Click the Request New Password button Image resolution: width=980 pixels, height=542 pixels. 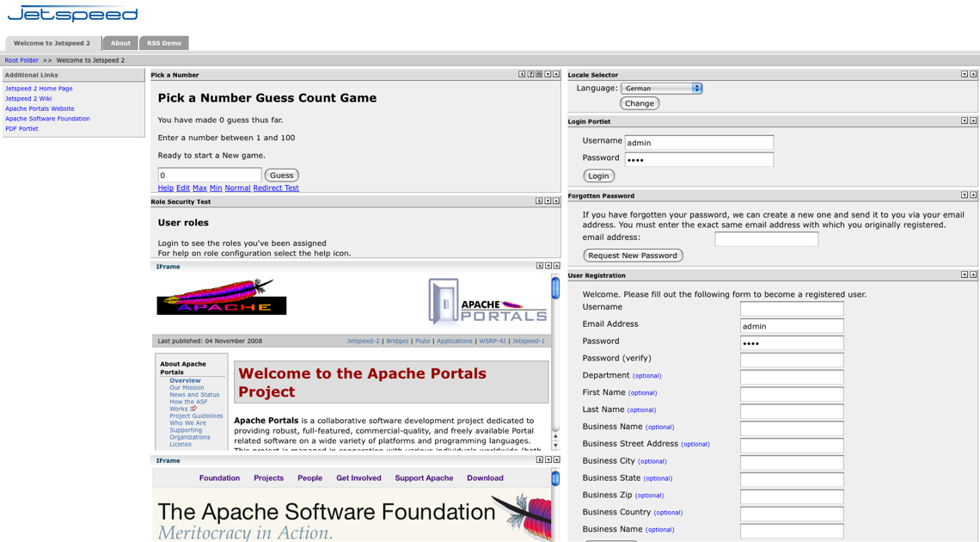(x=633, y=256)
